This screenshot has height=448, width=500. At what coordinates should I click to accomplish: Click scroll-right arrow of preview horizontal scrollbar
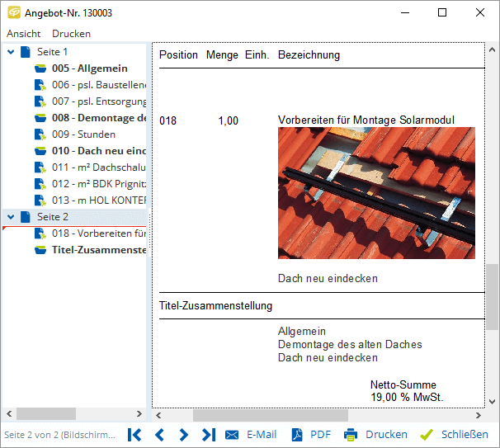[479, 415]
